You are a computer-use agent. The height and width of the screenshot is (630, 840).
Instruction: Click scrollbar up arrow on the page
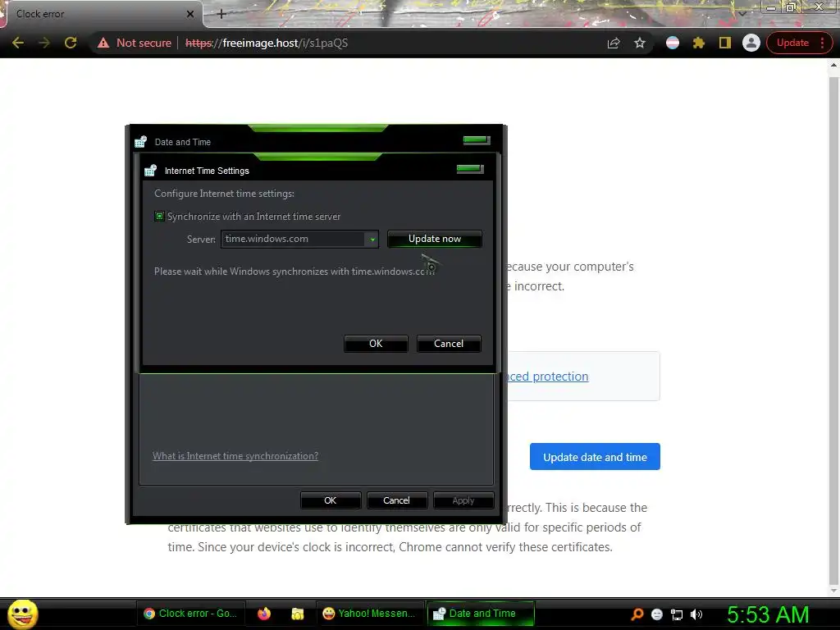[x=833, y=66]
